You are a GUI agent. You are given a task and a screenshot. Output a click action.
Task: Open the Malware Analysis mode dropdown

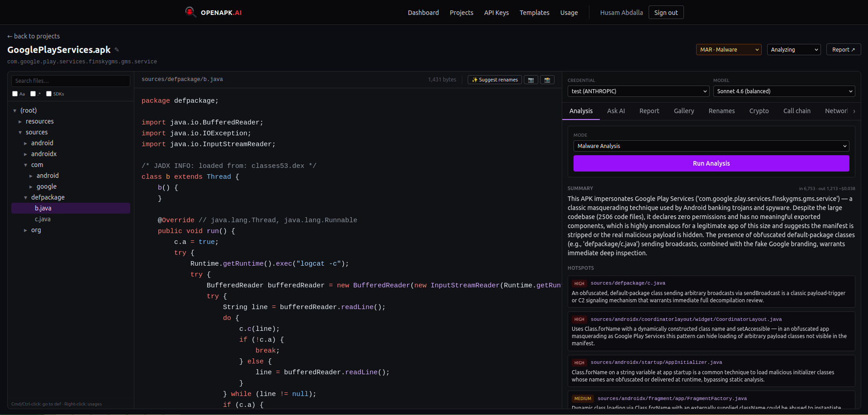pyautogui.click(x=711, y=146)
